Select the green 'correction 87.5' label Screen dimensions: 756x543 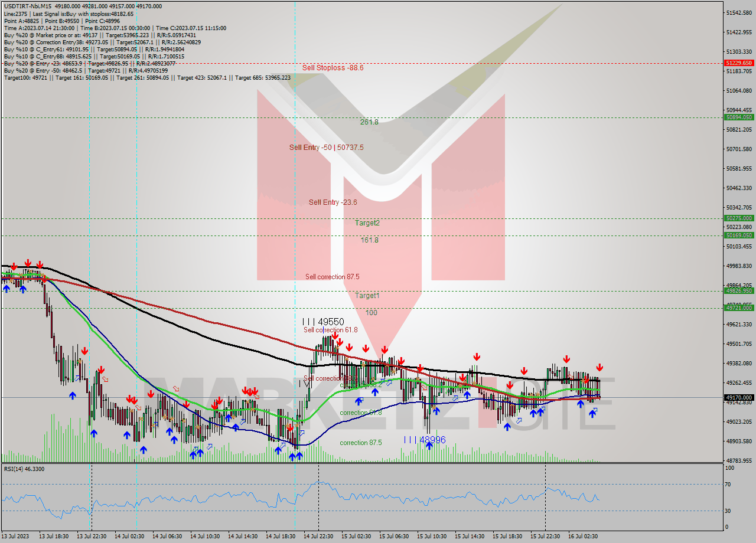[360, 443]
